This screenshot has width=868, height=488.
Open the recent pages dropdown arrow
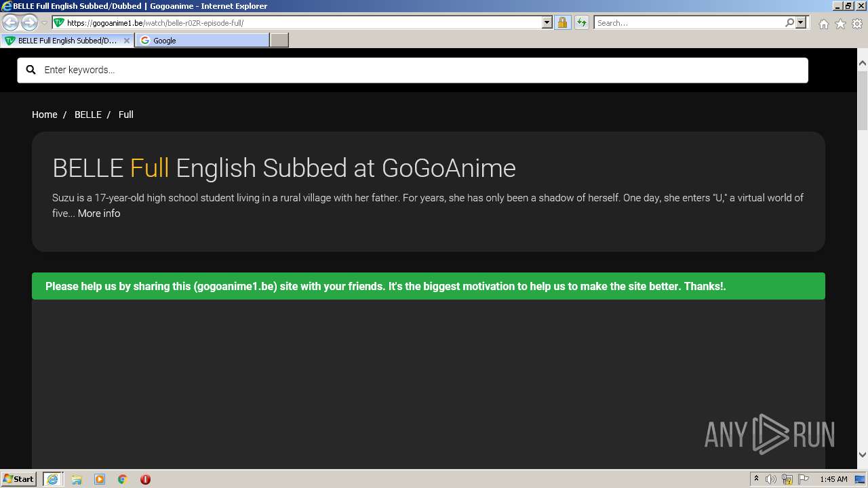click(44, 23)
